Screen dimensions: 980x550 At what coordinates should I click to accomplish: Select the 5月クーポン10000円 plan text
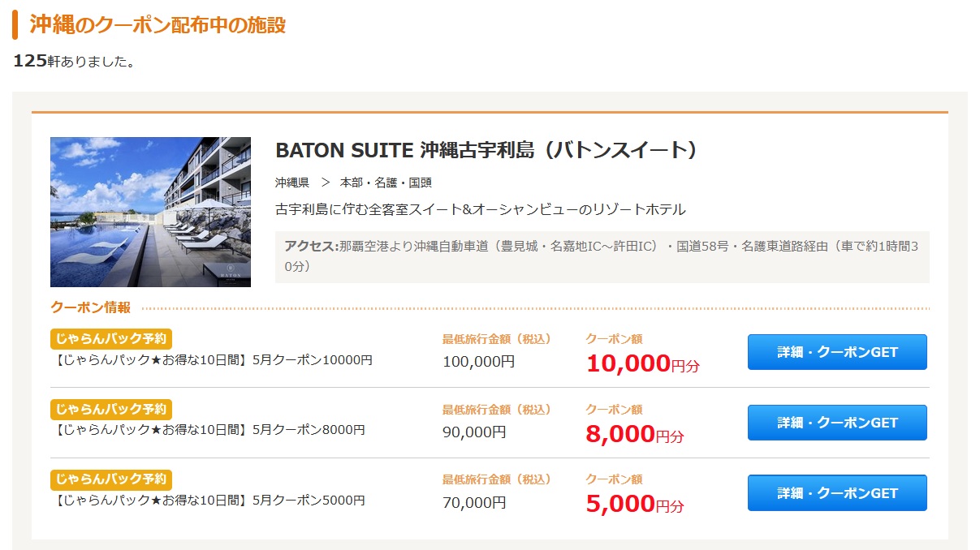click(x=214, y=359)
